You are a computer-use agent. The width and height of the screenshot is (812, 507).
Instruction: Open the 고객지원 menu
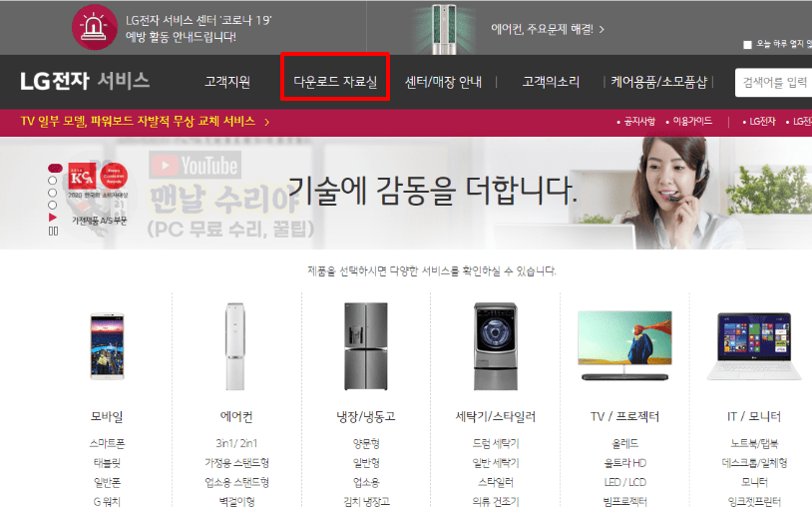click(x=227, y=81)
